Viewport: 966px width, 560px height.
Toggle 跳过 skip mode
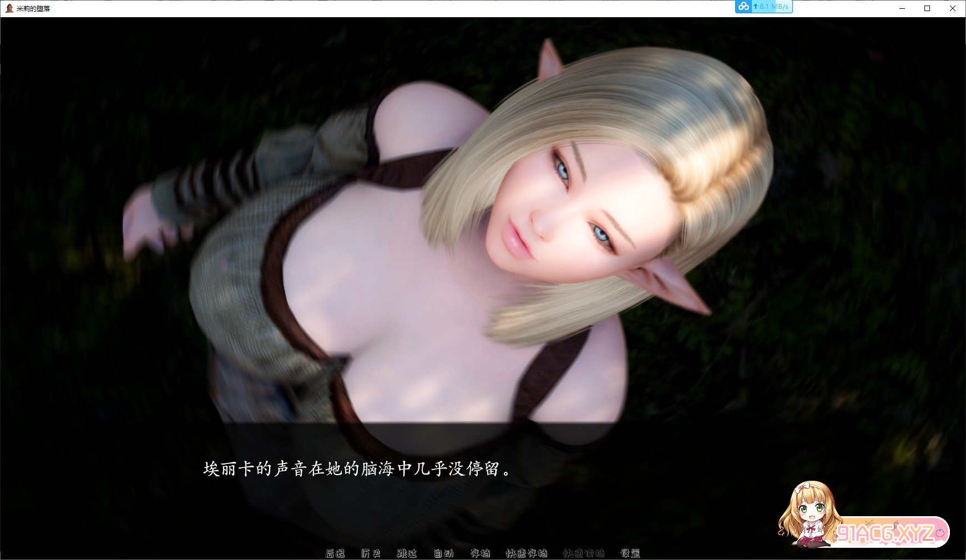[407, 553]
